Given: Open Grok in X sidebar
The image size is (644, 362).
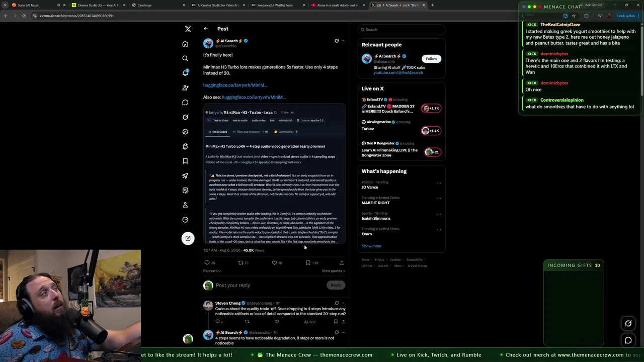Looking at the screenshot, I should click(x=185, y=117).
